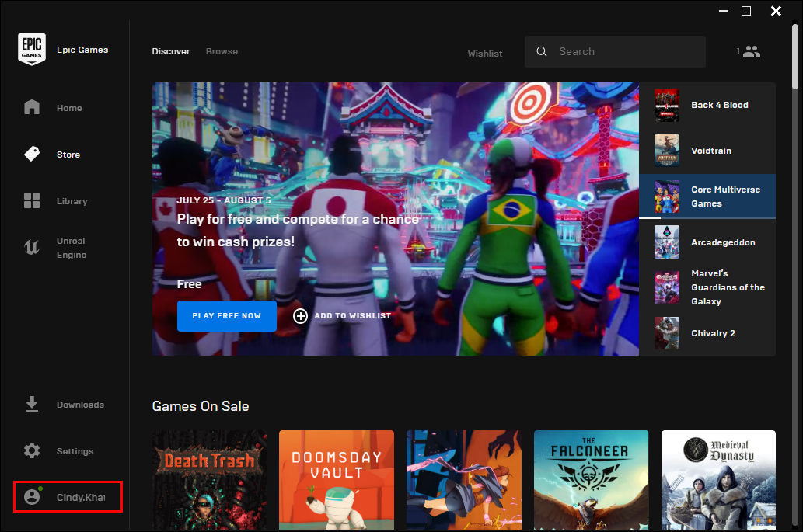Viewport: 803px width, 532px height.
Task: Switch to the Discover tab
Action: pos(171,51)
